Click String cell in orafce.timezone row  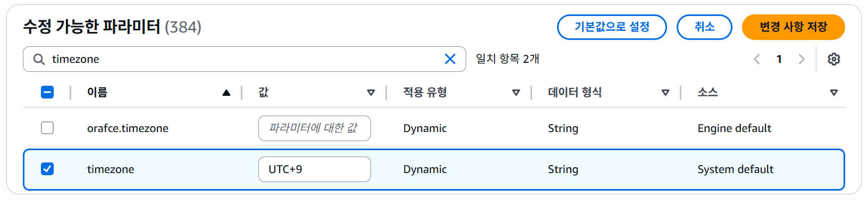click(x=563, y=128)
